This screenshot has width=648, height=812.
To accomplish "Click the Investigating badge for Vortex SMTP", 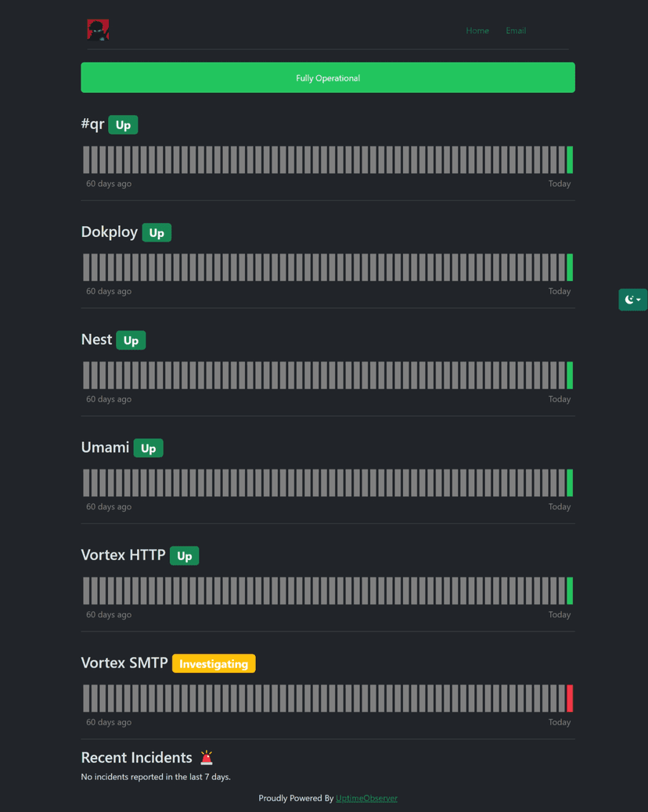I will (214, 664).
